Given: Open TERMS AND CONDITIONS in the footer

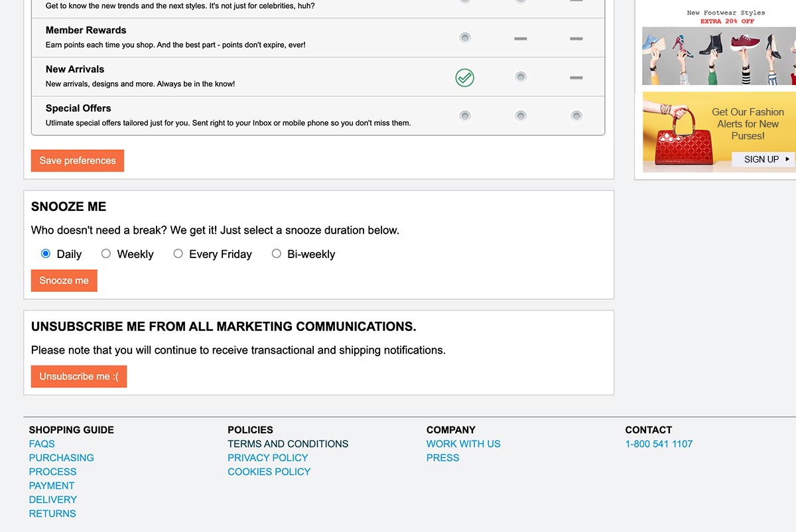Looking at the screenshot, I should (288, 444).
